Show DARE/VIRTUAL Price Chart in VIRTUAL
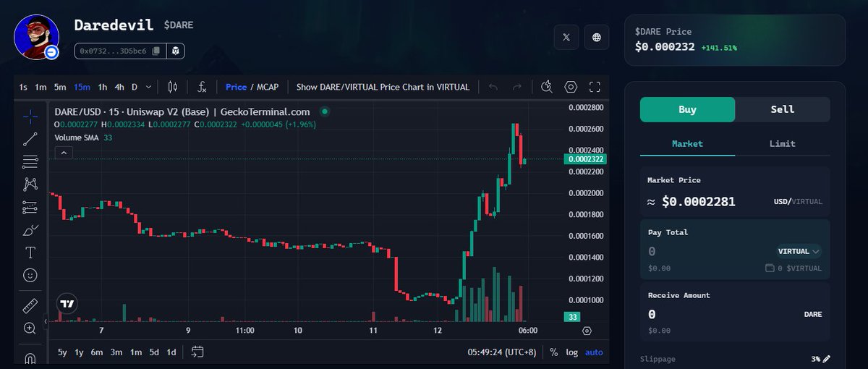Viewport: 868px width, 369px height. pos(383,87)
